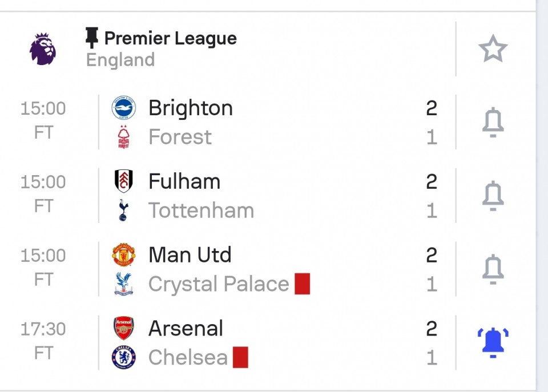Click the Crystal Palace eagle crest
Image resolution: width=548 pixels, height=392 pixels.
point(124,284)
